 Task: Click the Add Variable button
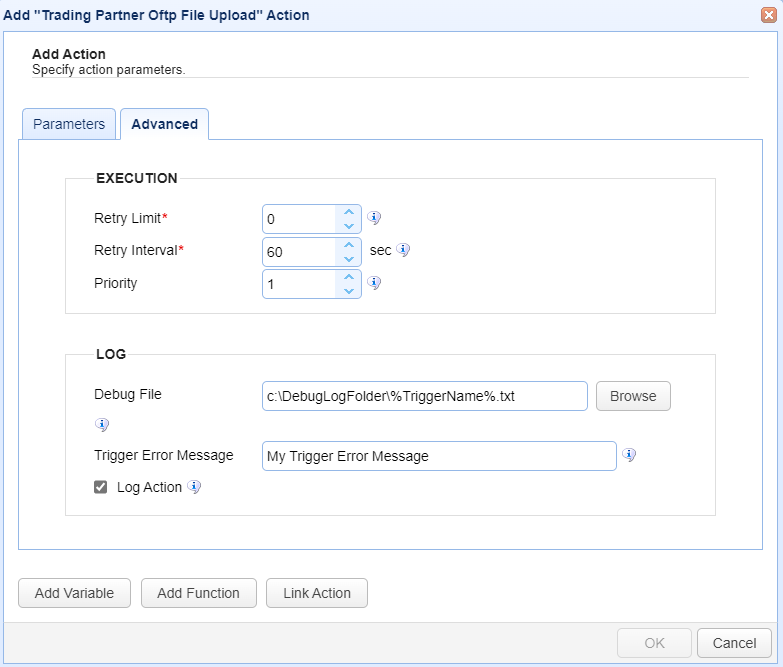[74, 593]
